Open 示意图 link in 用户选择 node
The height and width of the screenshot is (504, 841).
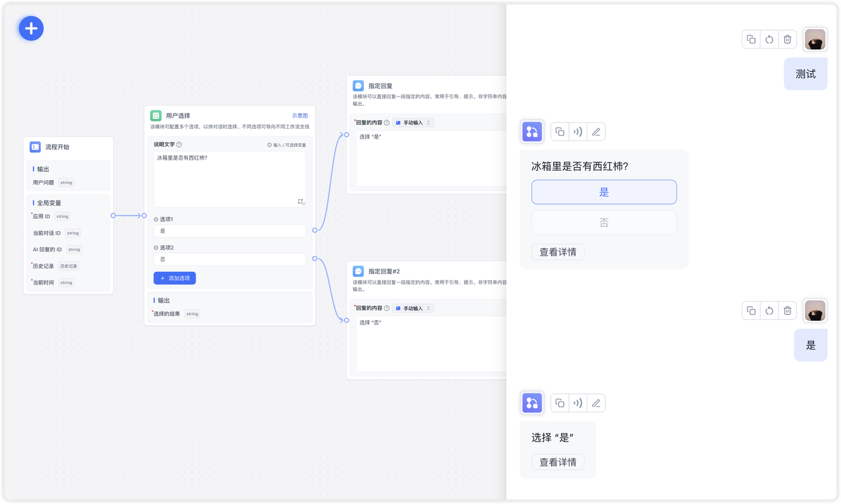click(300, 116)
